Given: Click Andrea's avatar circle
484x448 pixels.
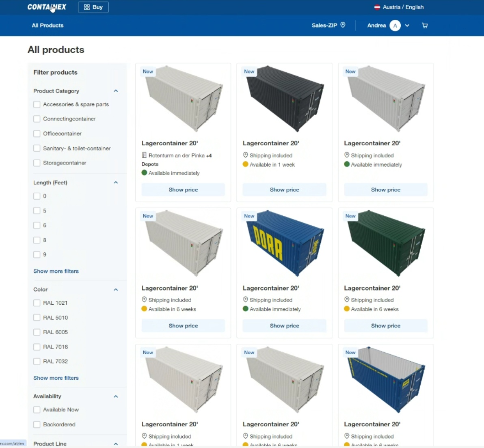Looking at the screenshot, I should 395,26.
